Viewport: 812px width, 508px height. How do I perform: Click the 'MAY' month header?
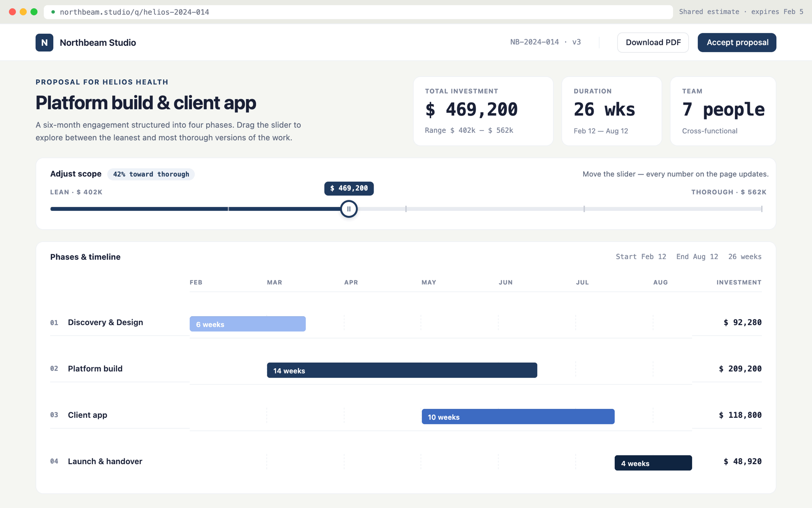pos(429,282)
